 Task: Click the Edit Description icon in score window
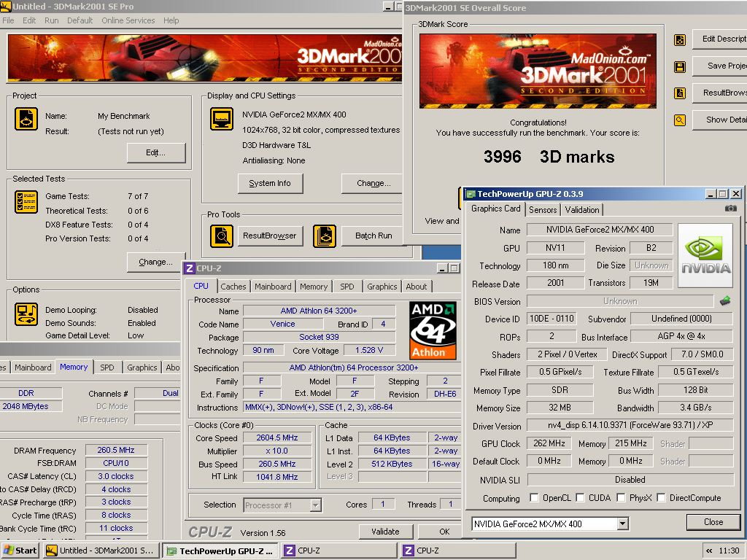[680, 40]
